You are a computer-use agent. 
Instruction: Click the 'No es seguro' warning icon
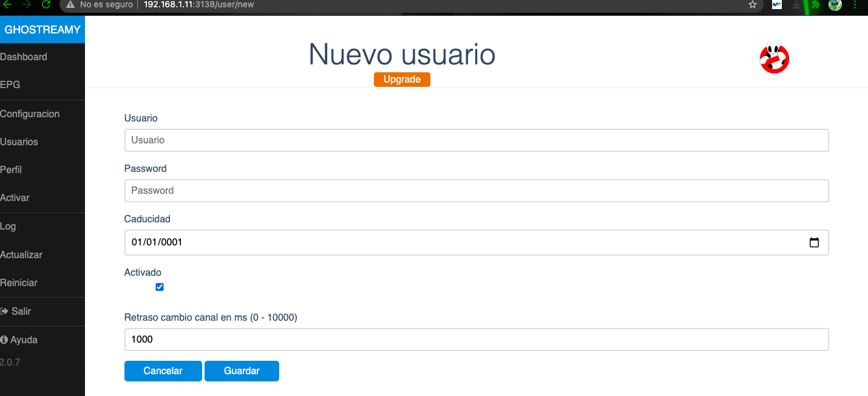[70, 5]
